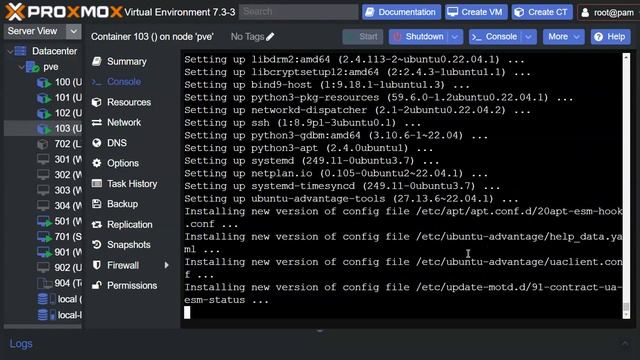Screen dimensions: 640x360
Task: Click Create CT button
Action: [542, 12]
